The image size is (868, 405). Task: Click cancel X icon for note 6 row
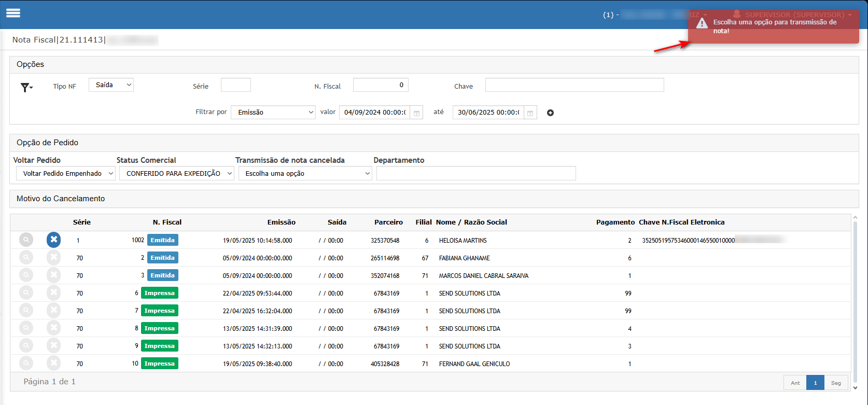click(53, 293)
